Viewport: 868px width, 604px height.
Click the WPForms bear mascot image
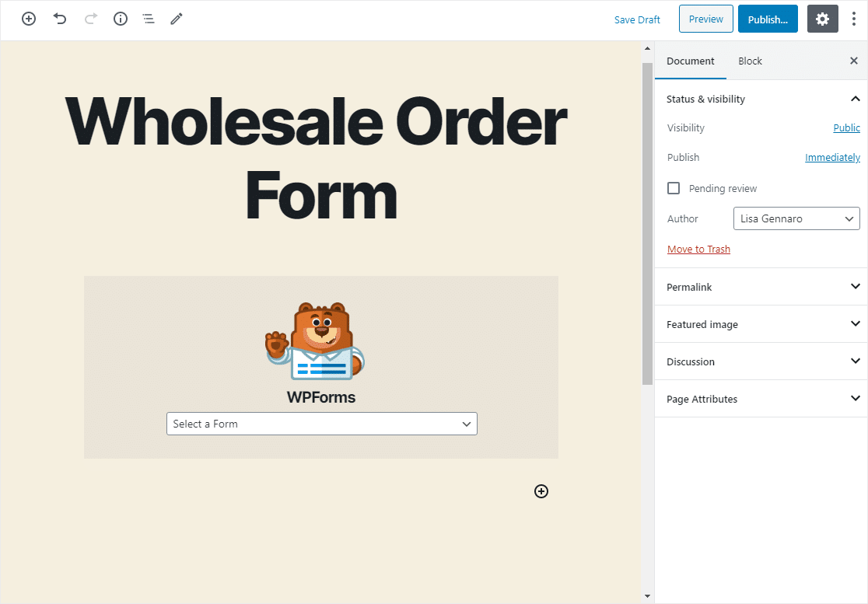(x=314, y=341)
